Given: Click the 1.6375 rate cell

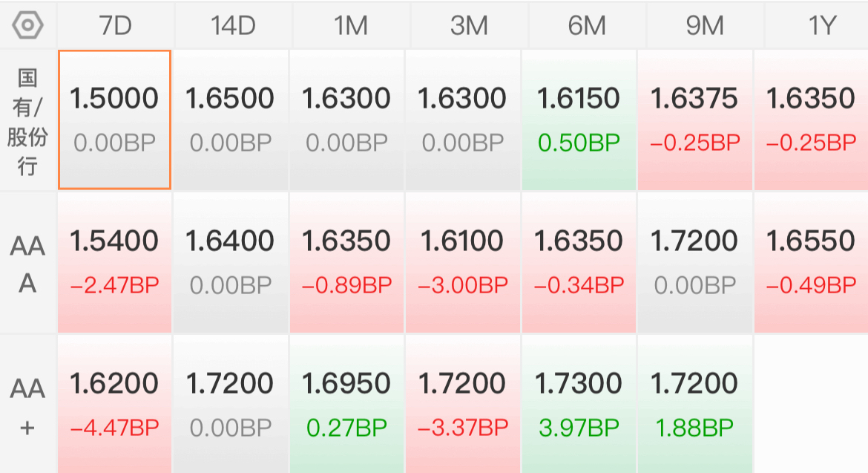Looking at the screenshot, I should [695, 120].
